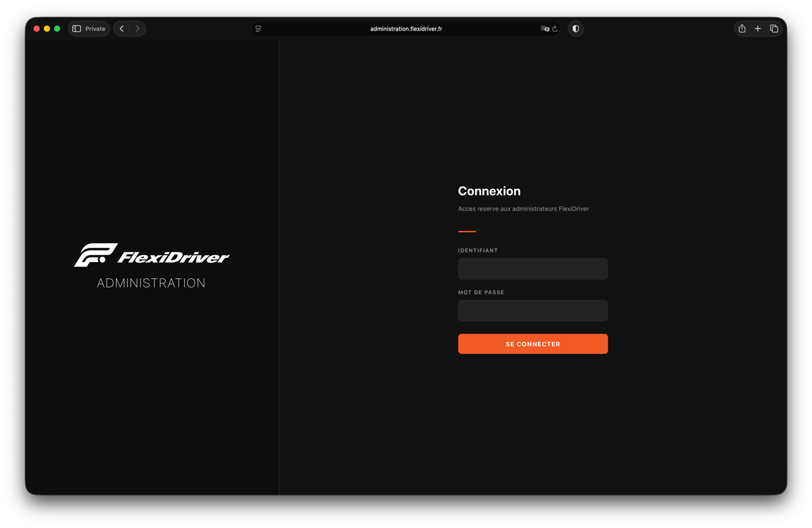Click the FlexiDriver logo

(152, 255)
